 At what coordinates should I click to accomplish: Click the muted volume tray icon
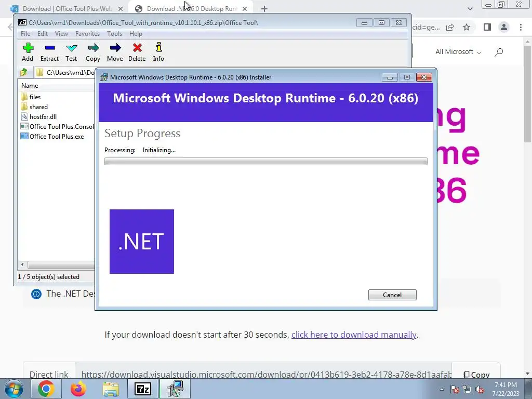pos(480,389)
